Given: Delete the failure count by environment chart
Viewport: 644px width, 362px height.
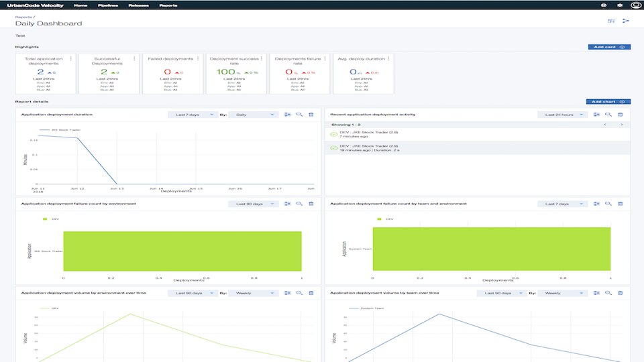Looking at the screenshot, I should point(311,204).
